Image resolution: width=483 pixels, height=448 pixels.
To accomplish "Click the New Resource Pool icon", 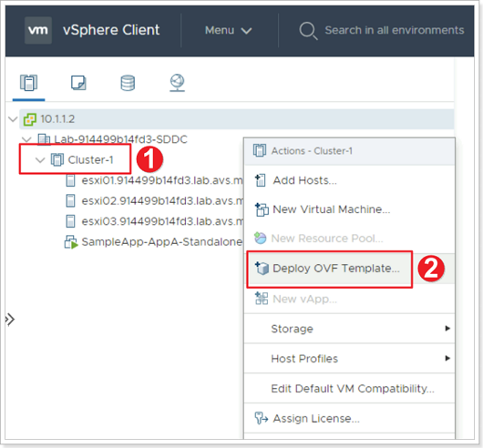I will point(261,239).
